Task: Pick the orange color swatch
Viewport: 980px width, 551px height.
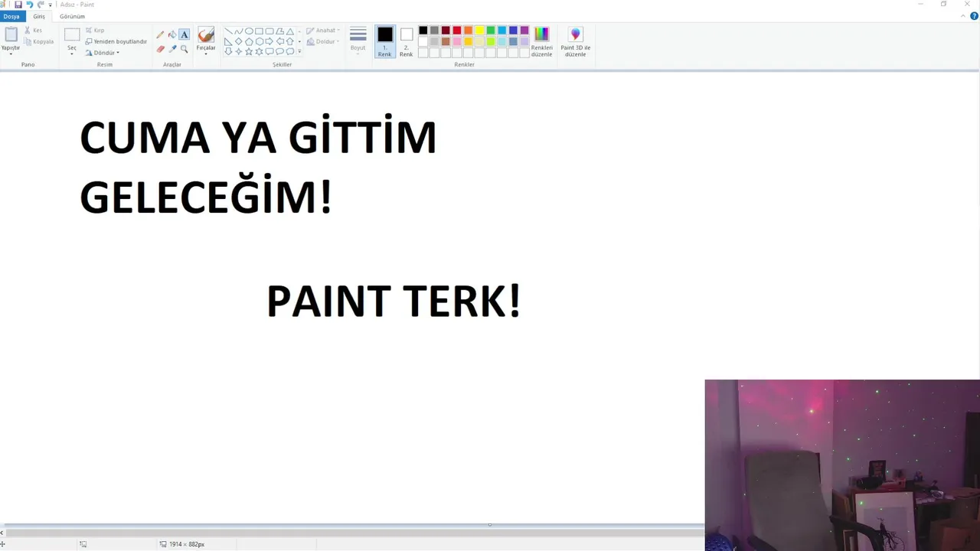Action: (468, 31)
